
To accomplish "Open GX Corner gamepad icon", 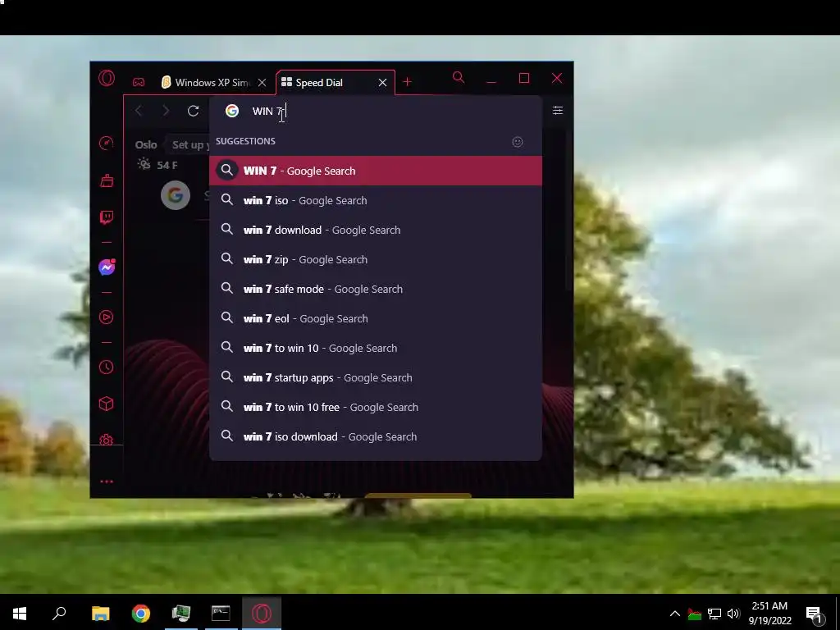I will [x=139, y=82].
